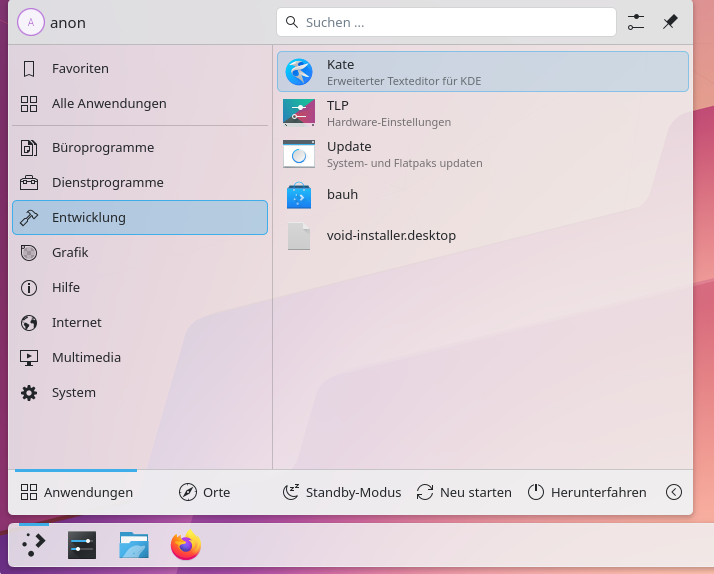Switch to the Anwendungen tab
Viewport: 714px width, 574px height.
coord(77,492)
